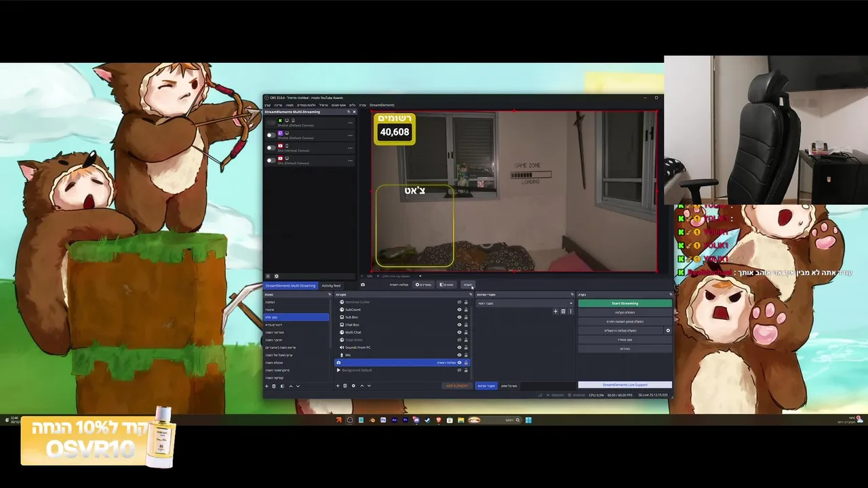Open source properties gear in Sources toolbar
Screen dimensions: 868x488
tap(353, 386)
